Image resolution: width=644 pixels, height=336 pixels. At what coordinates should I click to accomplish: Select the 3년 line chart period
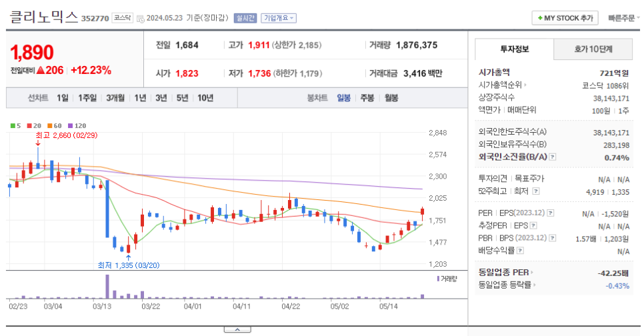(x=161, y=98)
